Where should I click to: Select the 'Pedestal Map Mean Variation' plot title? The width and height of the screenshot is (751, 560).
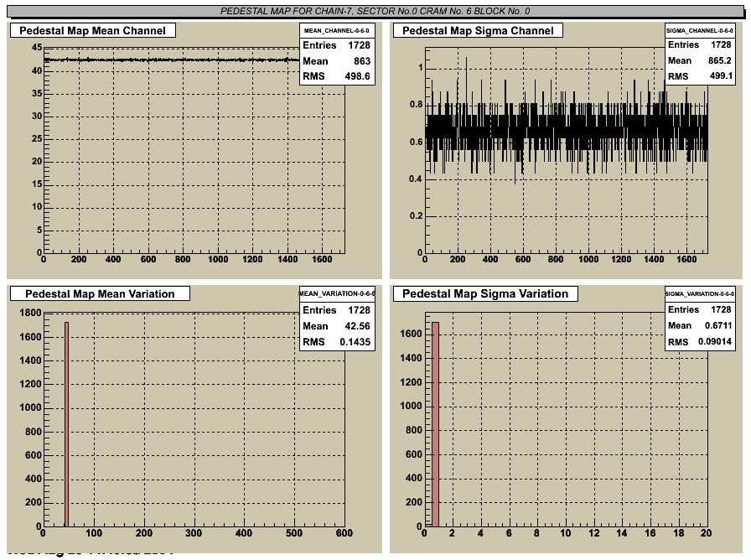tap(100, 293)
